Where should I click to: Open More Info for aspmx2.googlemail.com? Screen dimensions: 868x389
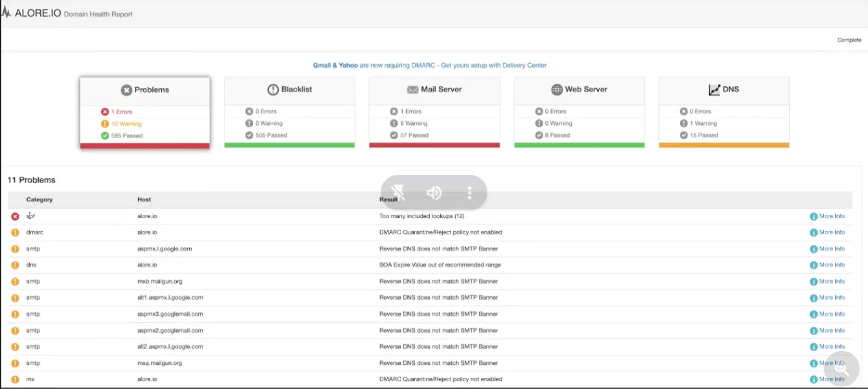(x=827, y=330)
